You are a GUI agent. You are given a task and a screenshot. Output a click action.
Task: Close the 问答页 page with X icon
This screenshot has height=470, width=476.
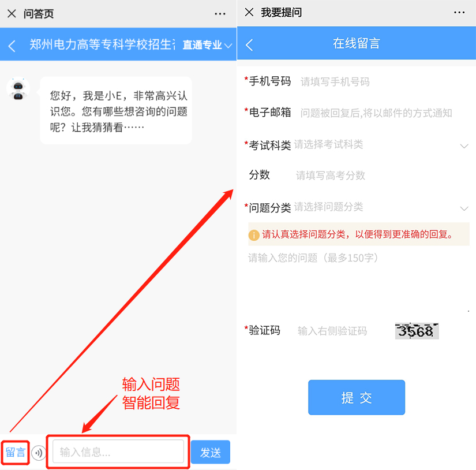point(12,13)
